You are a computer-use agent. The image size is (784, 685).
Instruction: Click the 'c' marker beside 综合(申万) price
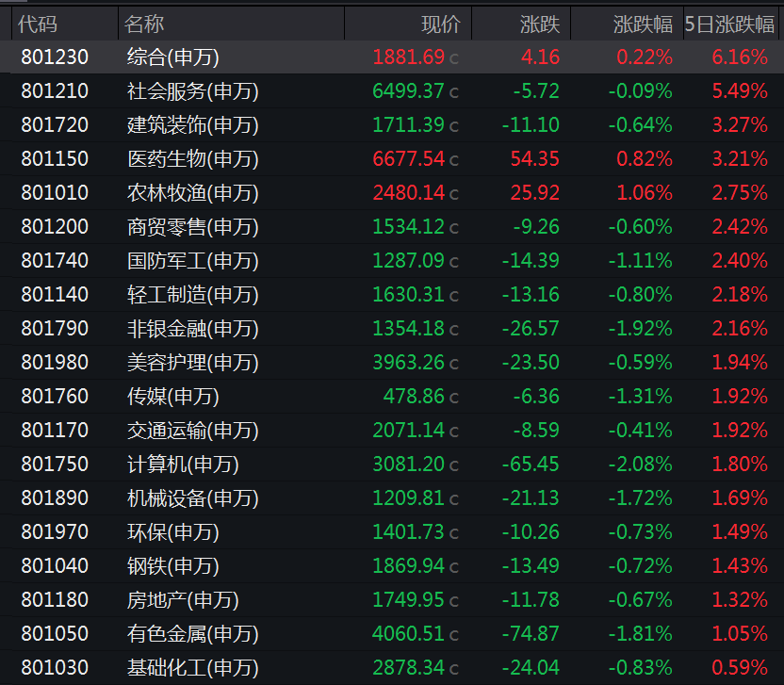point(454,57)
